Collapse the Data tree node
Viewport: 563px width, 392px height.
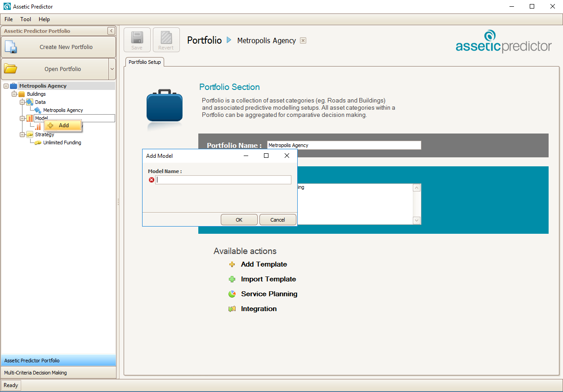(x=22, y=102)
